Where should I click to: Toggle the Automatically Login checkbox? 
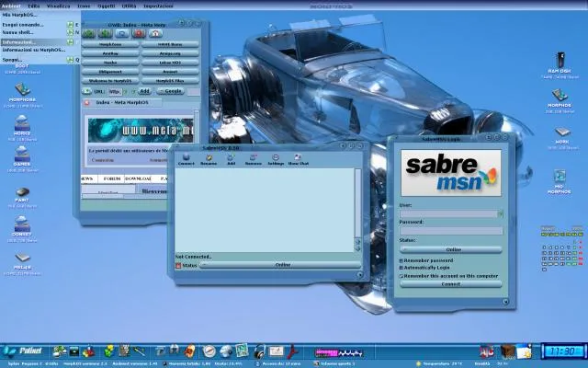tap(401, 268)
